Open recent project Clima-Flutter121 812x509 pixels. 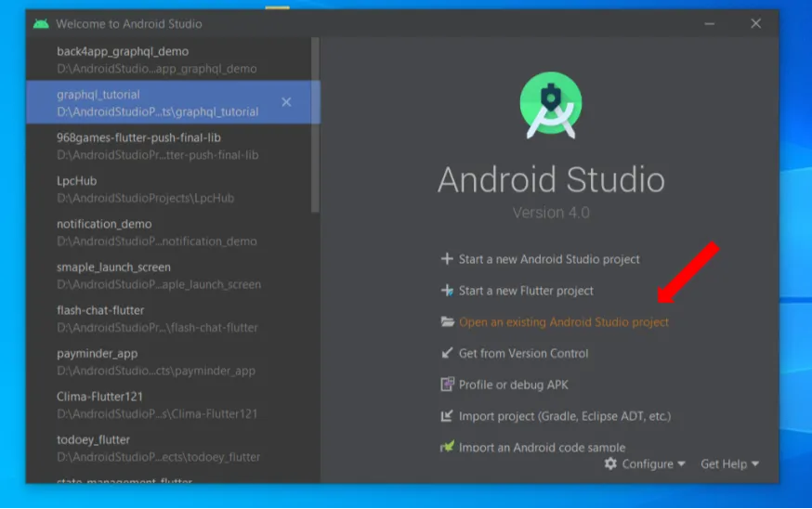169,405
